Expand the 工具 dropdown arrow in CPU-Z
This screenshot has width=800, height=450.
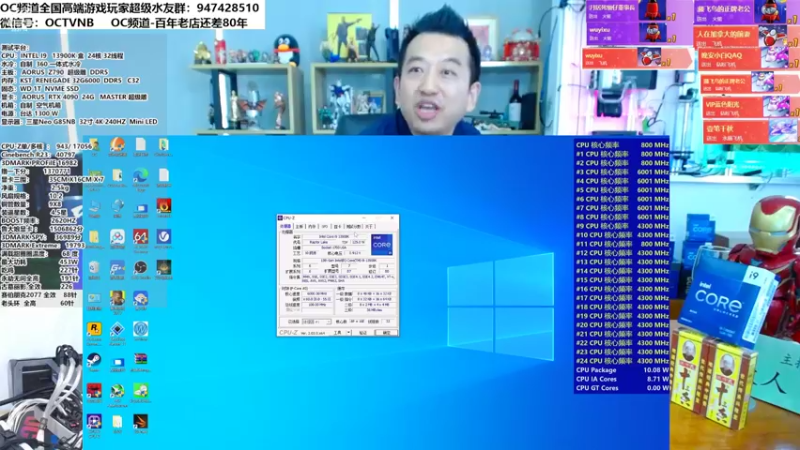pyautogui.click(x=348, y=333)
